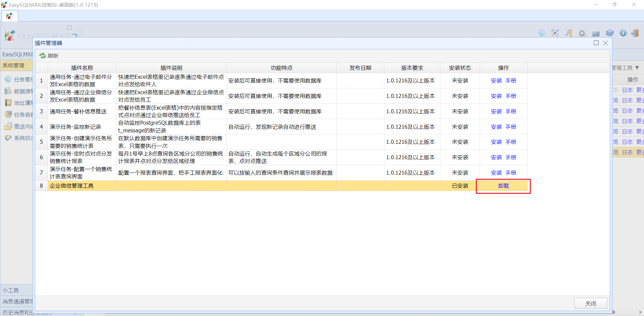Viewport: 644px width, 316px height.
Task: Open the gray folder icon in toolbar
Action: pyautogui.click(x=596, y=34)
